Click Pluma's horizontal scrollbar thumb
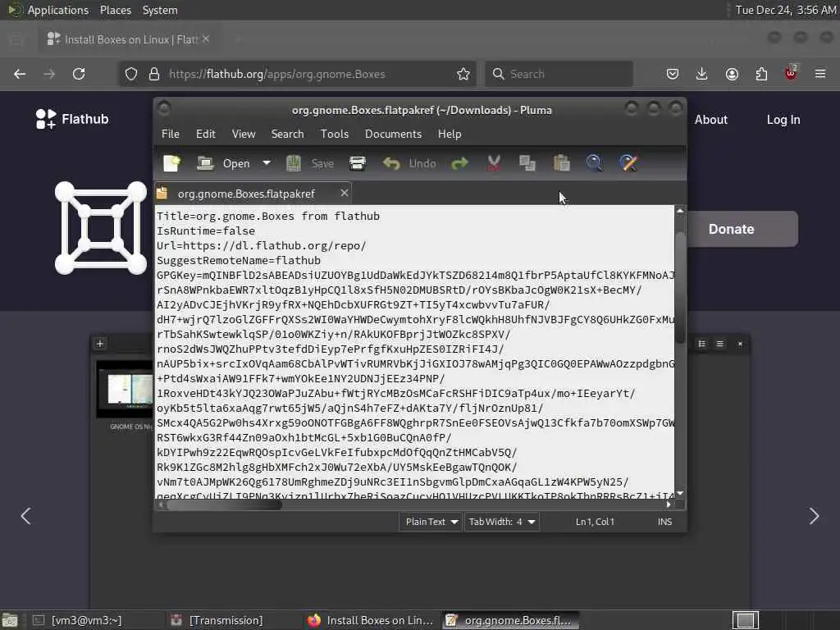Image resolution: width=840 pixels, height=630 pixels. pyautogui.click(x=223, y=504)
